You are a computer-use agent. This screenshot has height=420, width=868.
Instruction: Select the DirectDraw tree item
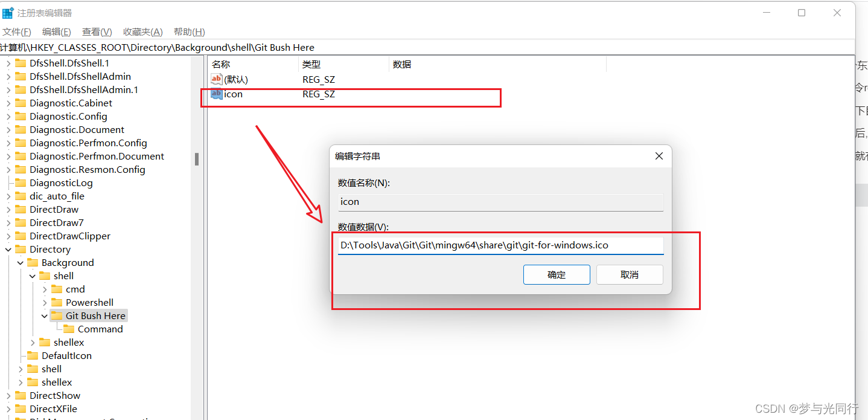54,209
